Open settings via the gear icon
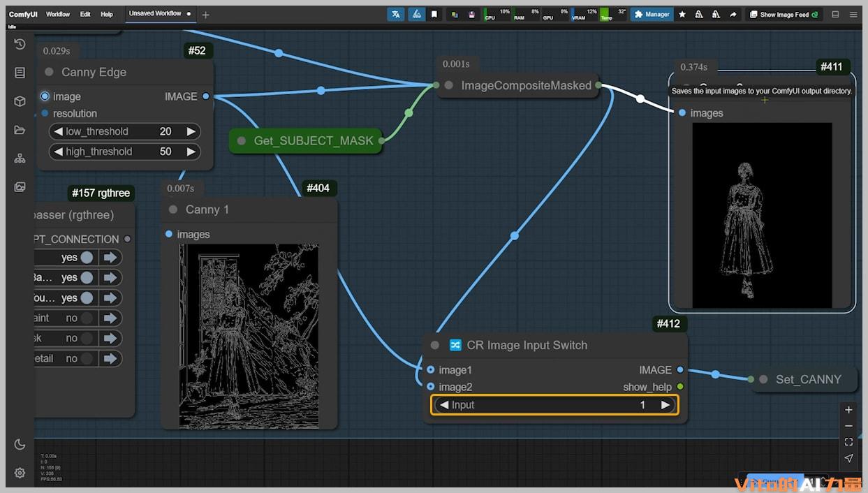This screenshot has width=868, height=493. (20, 473)
